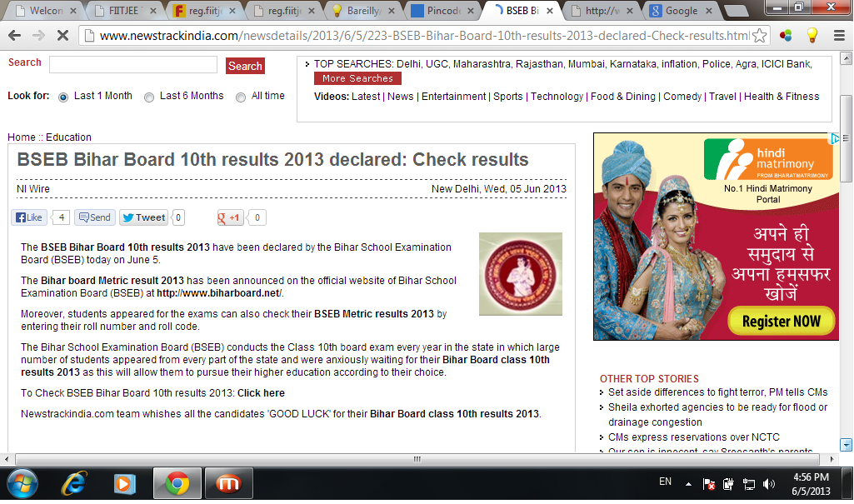Open Windows Start button
Image resolution: width=854 pixels, height=504 pixels.
[22, 483]
